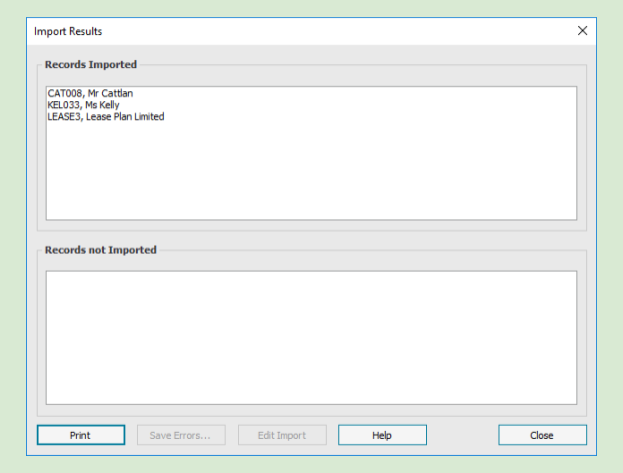Click blank space below the imported records
This screenshot has height=473, width=623.
(x=310, y=175)
